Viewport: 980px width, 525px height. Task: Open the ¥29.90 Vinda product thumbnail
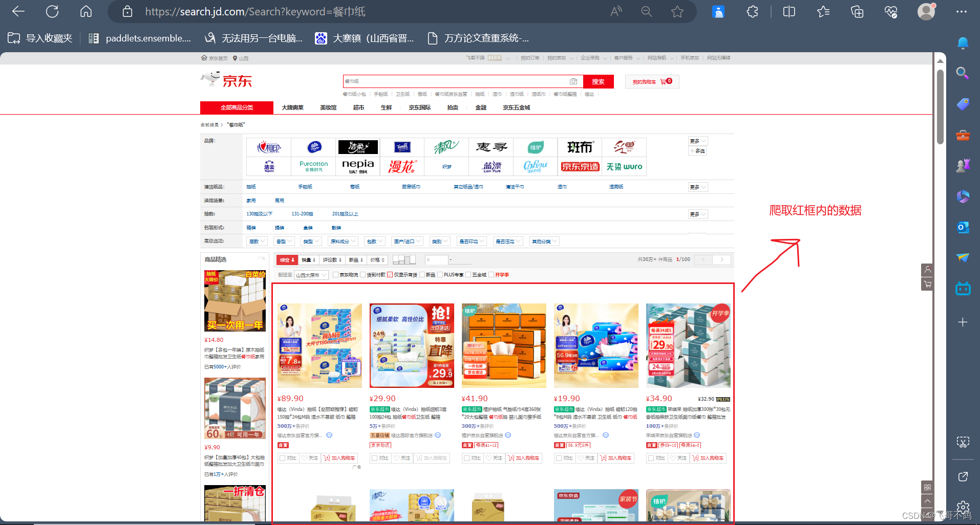(412, 345)
